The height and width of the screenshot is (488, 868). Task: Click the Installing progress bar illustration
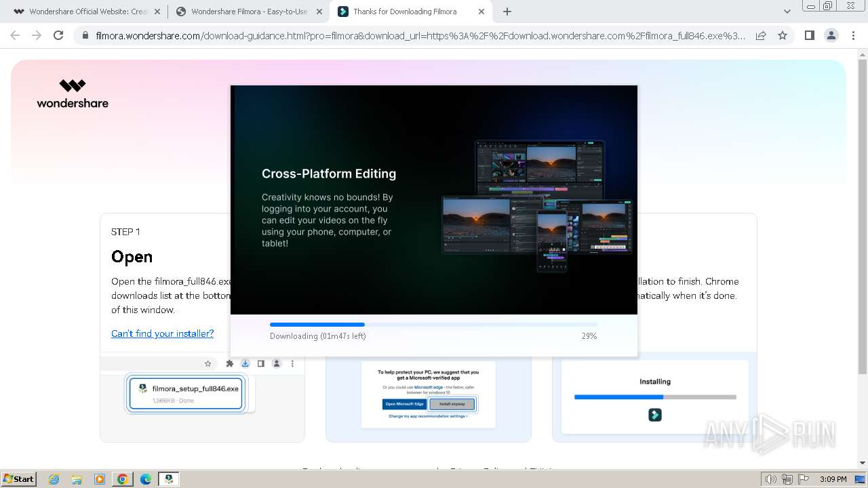(x=655, y=396)
